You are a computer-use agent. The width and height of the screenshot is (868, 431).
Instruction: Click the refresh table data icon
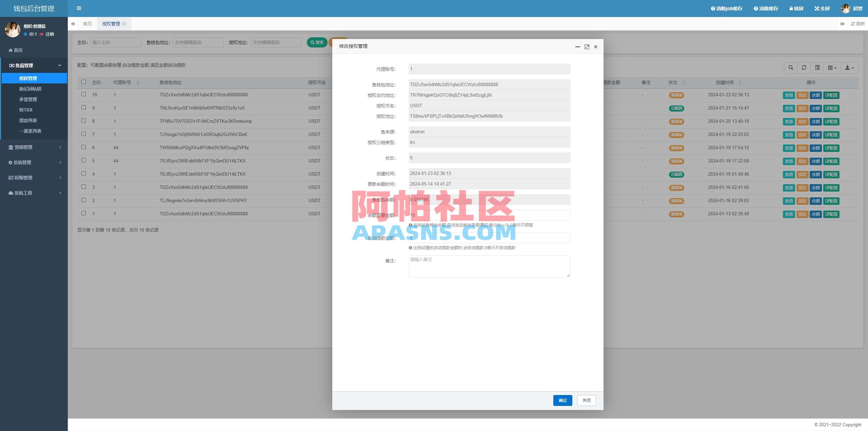point(804,67)
